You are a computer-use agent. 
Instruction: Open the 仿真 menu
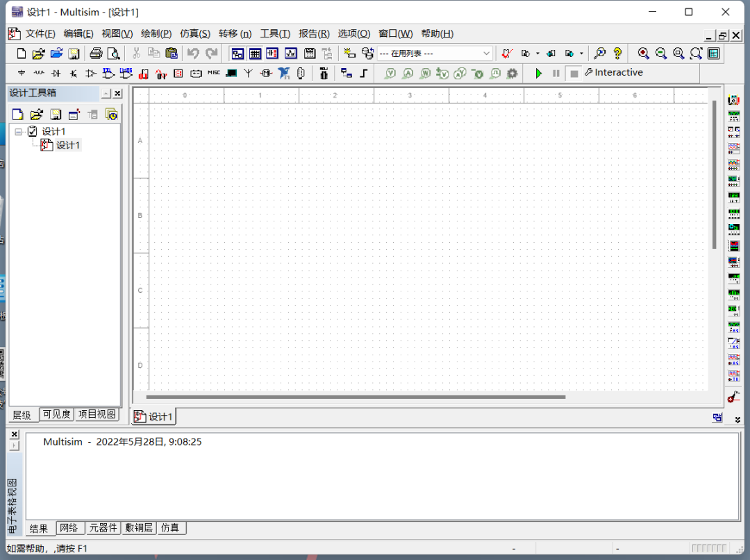click(x=195, y=33)
